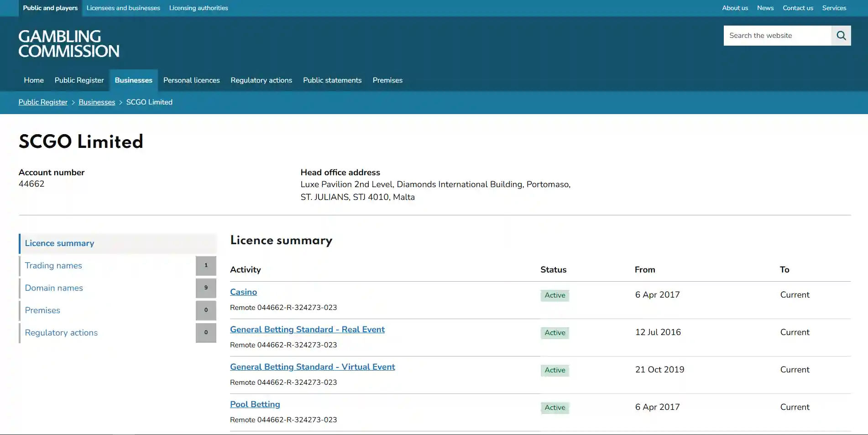Open the Casino licence link
Viewport: 868px width, 435px height.
[x=243, y=292]
